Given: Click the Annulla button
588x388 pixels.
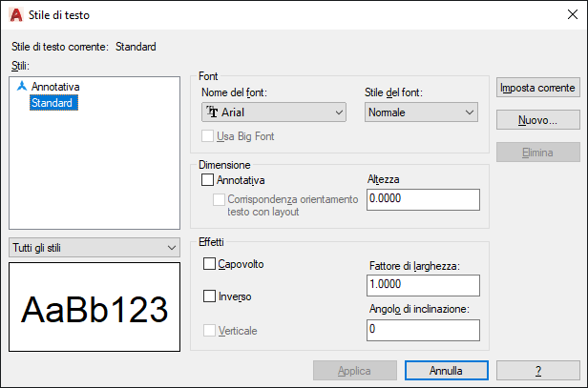Looking at the screenshot, I should coord(447,371).
